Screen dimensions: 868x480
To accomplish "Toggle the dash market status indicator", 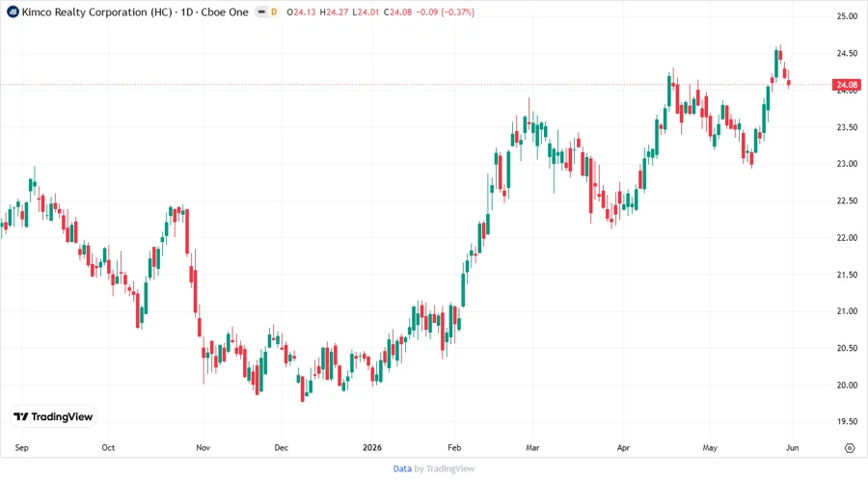I will pos(261,13).
